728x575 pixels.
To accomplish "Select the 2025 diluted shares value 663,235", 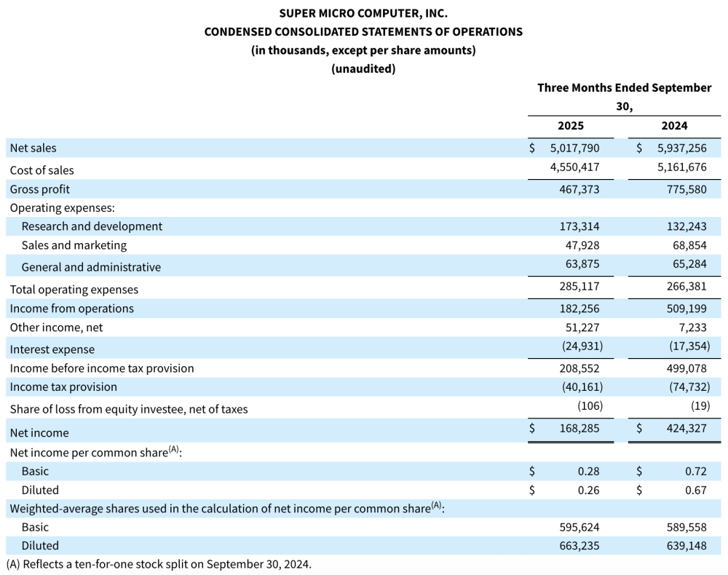I will [579, 545].
